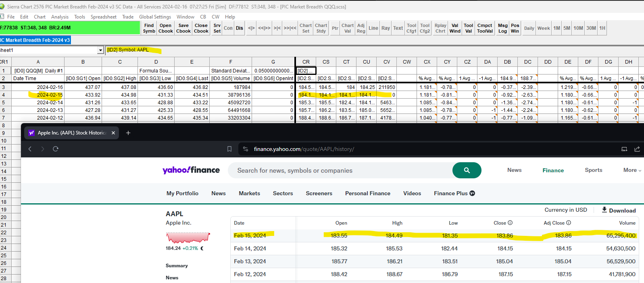Click the info icon next to Adj Close

[569, 223]
